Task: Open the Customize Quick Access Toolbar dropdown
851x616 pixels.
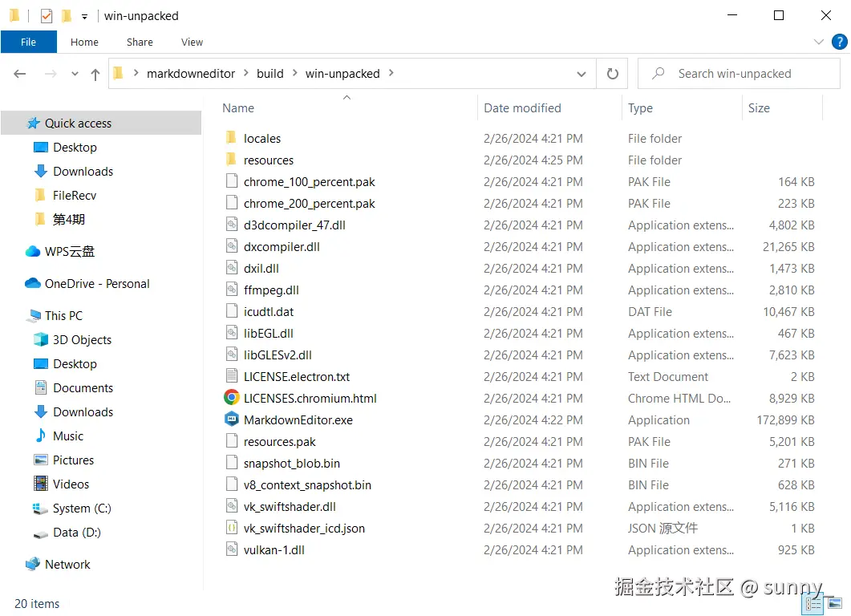Action: pyautogui.click(x=85, y=17)
